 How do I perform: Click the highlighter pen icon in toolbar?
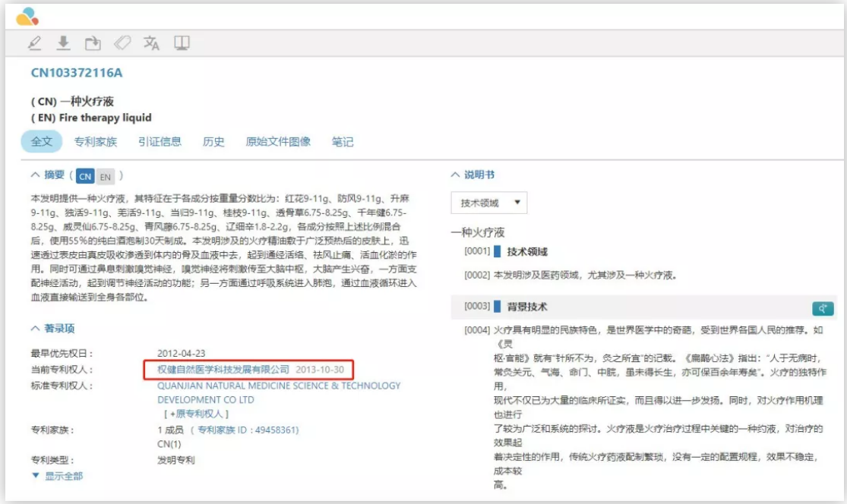[x=34, y=43]
